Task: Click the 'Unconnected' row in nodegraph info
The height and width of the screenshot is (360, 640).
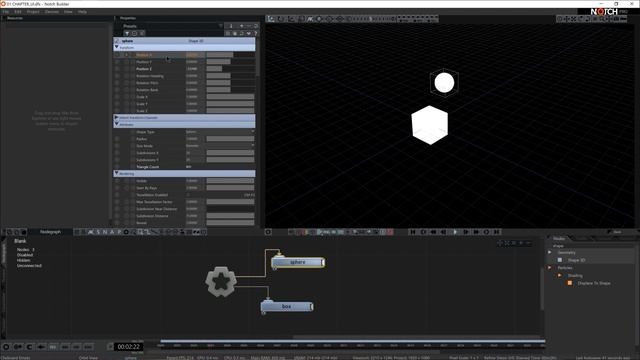Action: [x=29, y=265]
